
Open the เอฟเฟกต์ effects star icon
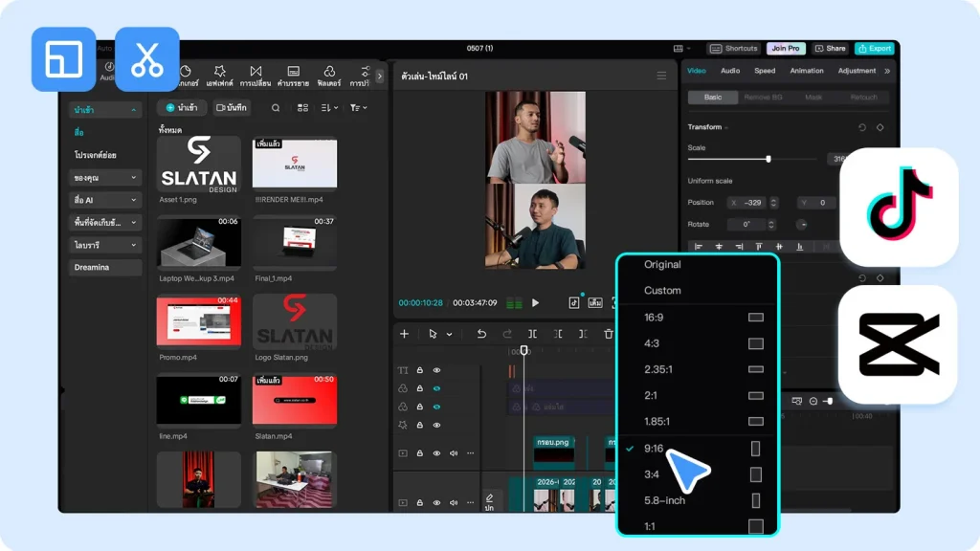(x=219, y=71)
